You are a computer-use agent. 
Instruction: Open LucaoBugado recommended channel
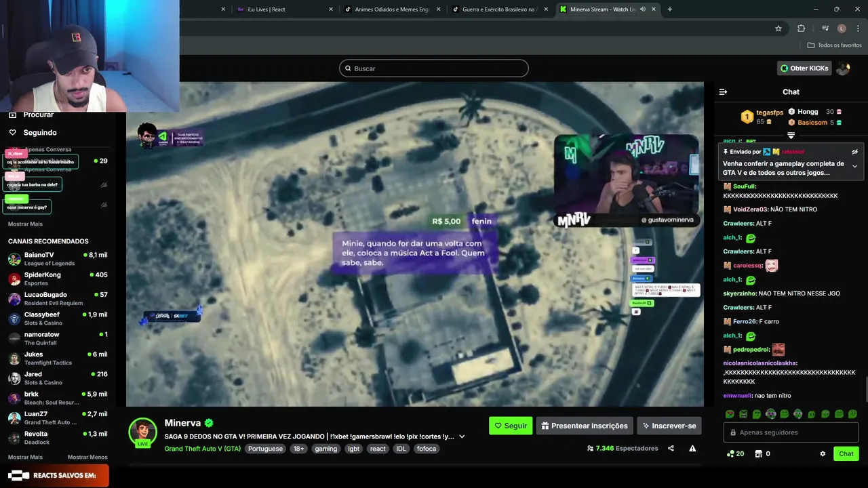(x=58, y=299)
